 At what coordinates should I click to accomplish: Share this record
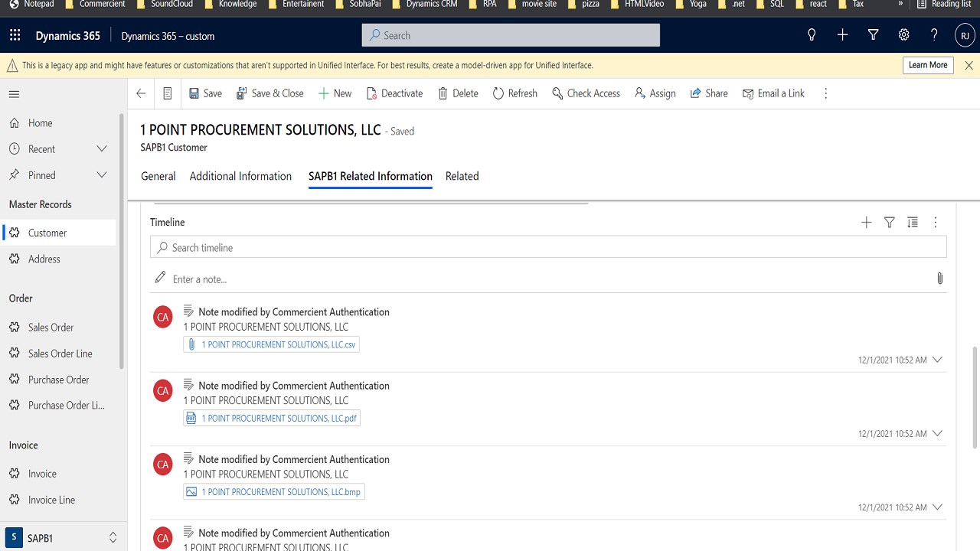(709, 93)
